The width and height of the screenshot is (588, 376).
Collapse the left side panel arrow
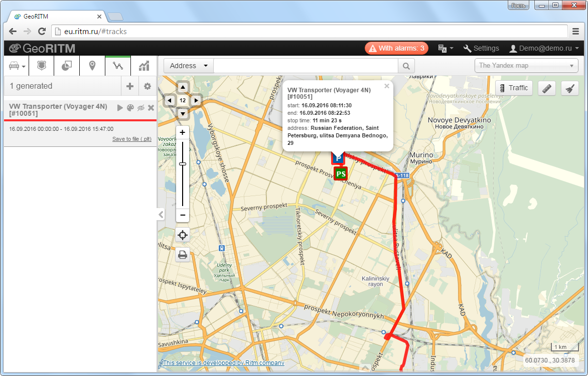(x=161, y=215)
